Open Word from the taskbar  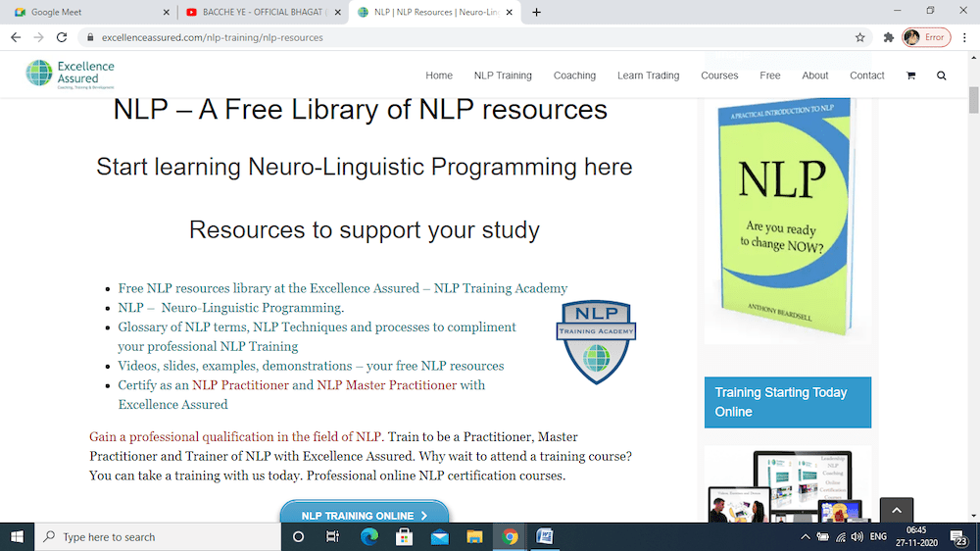click(x=544, y=536)
